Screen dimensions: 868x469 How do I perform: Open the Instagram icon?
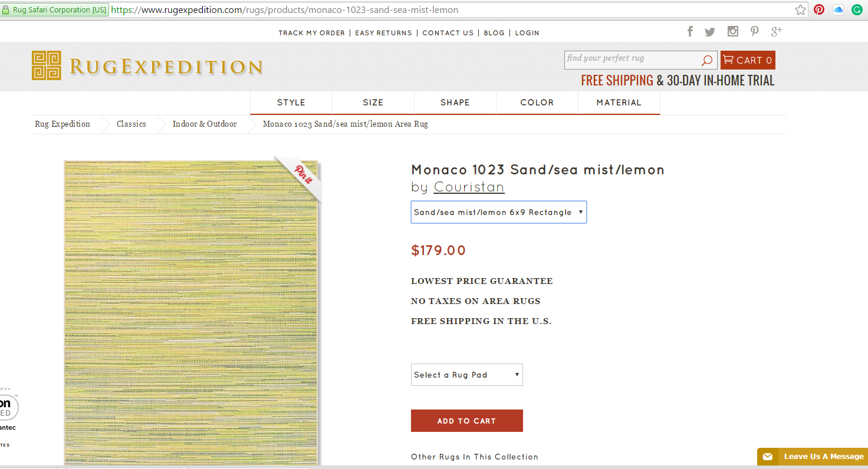(x=732, y=31)
